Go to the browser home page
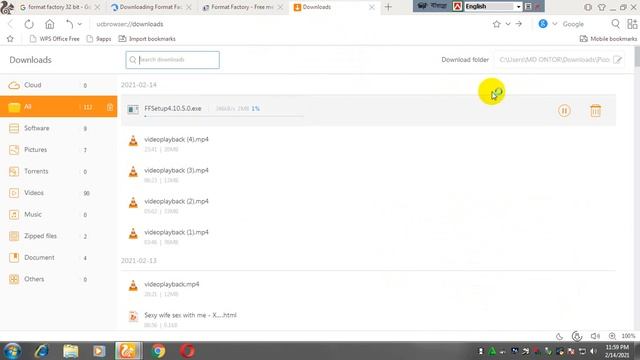640x360 pixels. tap(49, 24)
